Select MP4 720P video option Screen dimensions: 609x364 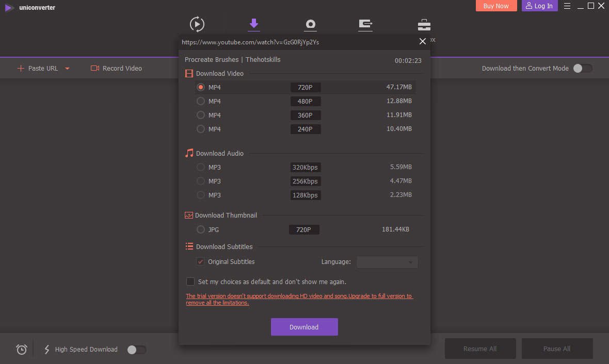(x=200, y=87)
